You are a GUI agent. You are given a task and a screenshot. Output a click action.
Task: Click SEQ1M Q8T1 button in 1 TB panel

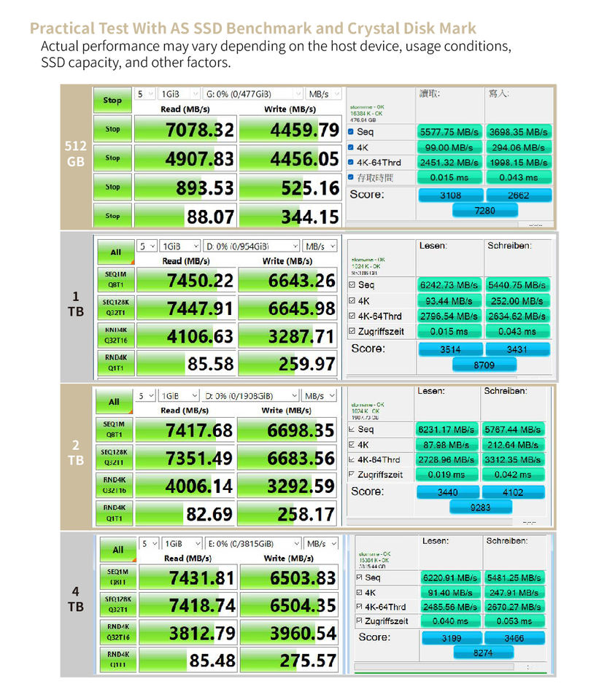pos(116,279)
